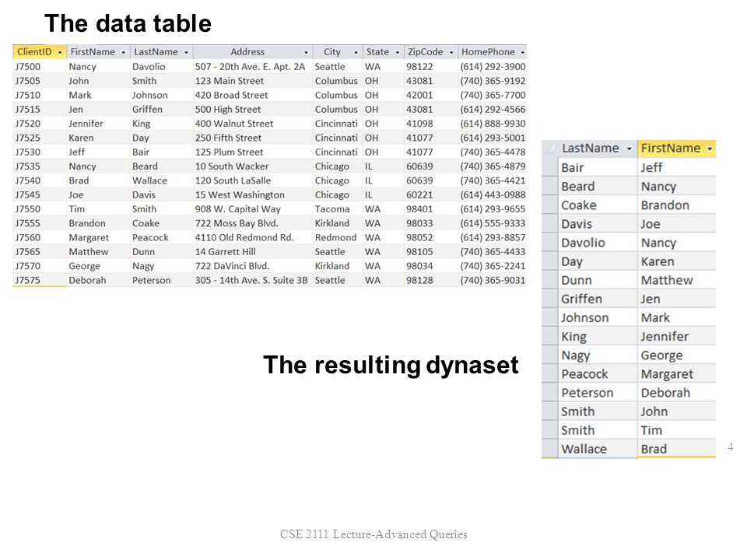
Task: Open the City column filter dropdown
Action: click(356, 52)
